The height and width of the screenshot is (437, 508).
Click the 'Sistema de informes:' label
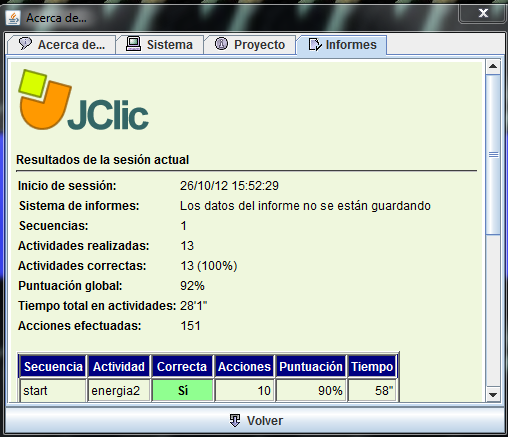pyautogui.click(x=79, y=206)
